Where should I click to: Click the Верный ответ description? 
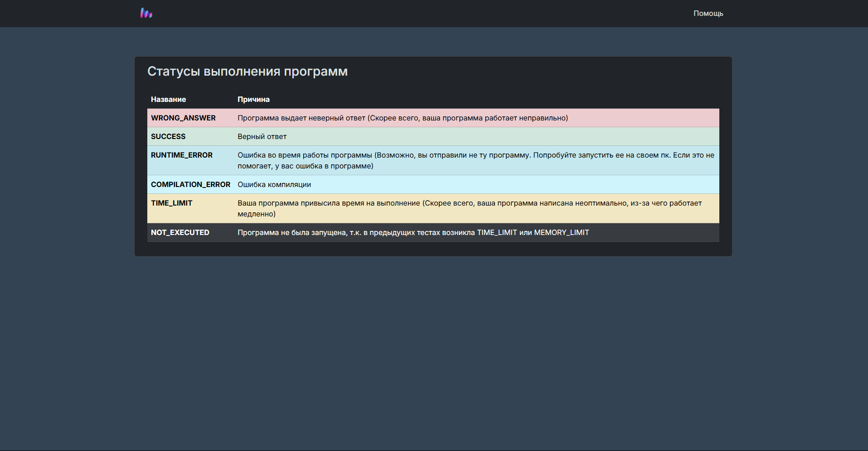[262, 137]
